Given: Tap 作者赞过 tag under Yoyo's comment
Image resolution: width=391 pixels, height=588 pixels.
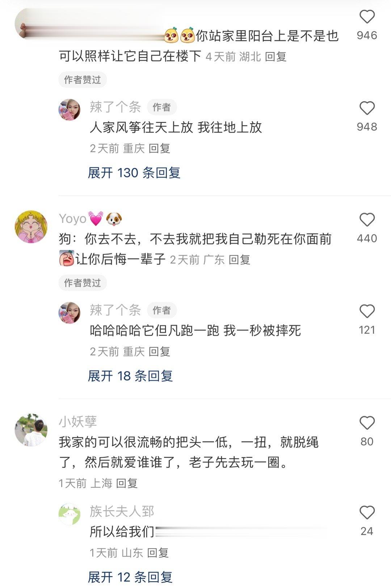Looking at the screenshot, I should coord(83,283).
